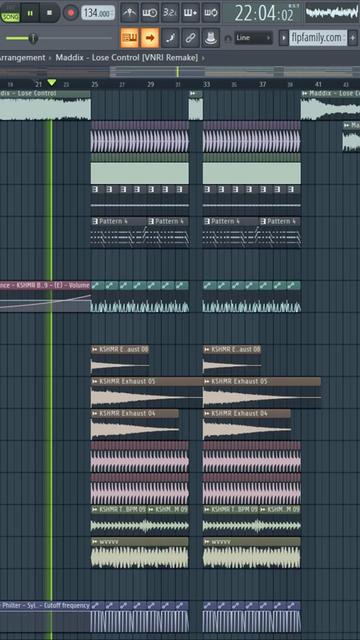Open clip menu icon of second KSHMR Exhaust 04
360x640 pixels.
point(207,413)
